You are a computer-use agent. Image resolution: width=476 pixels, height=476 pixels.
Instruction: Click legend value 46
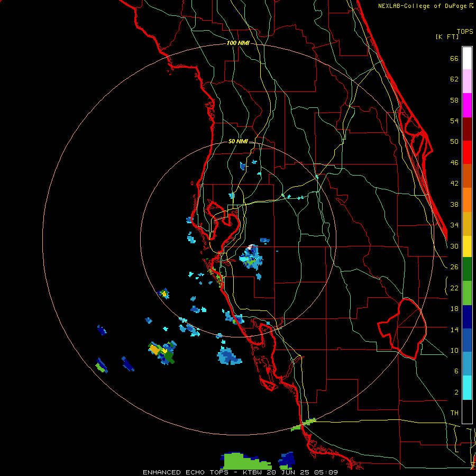pos(454,163)
